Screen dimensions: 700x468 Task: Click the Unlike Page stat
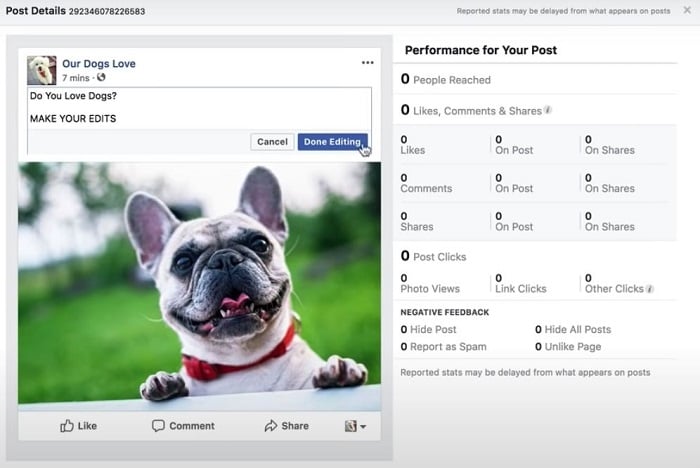pyautogui.click(x=568, y=347)
